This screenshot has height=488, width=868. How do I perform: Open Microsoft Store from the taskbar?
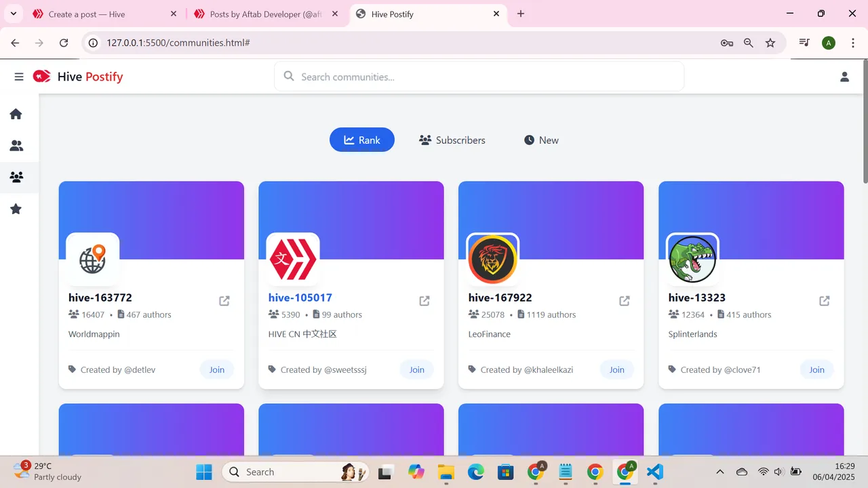[x=505, y=472]
